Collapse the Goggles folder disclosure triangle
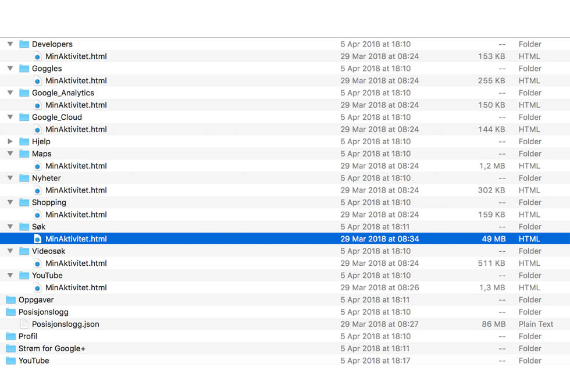Screen dimensions: 570x392 pos(10,69)
